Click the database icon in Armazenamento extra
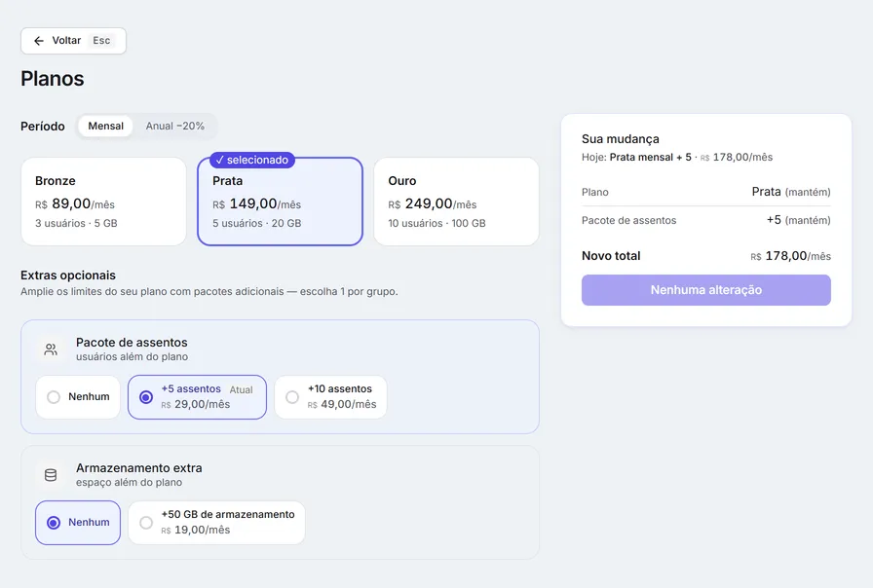Viewport: 873px width, 588px height. tap(51, 475)
